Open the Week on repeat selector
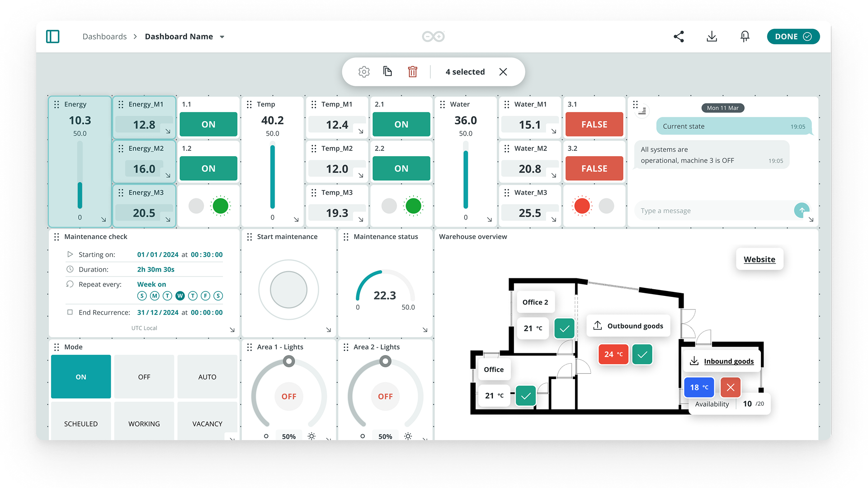The width and height of the screenshot is (868, 488). 152,284
